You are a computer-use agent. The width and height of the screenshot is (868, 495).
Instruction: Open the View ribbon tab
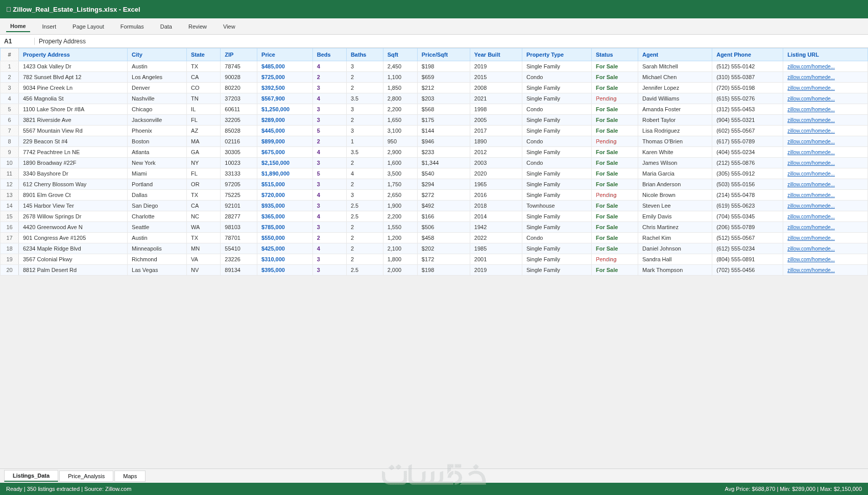tap(229, 27)
